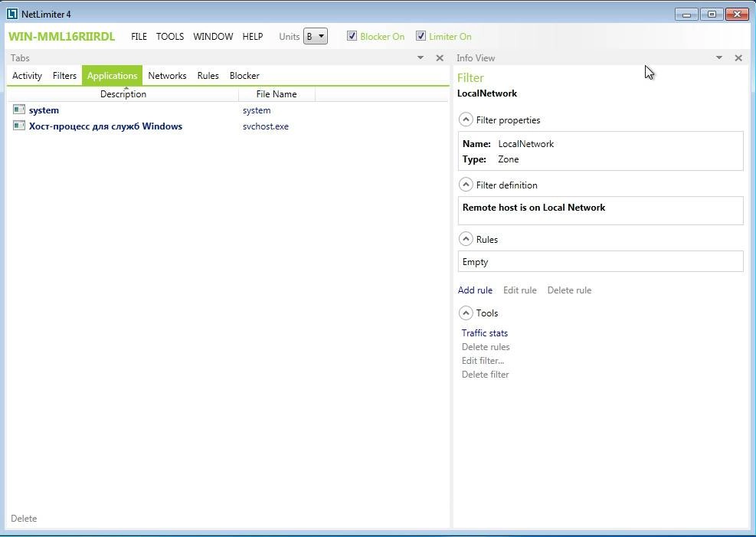Screen dimensions: 756x537
Task: Maximize the NetLimiter window
Action: [x=712, y=15]
